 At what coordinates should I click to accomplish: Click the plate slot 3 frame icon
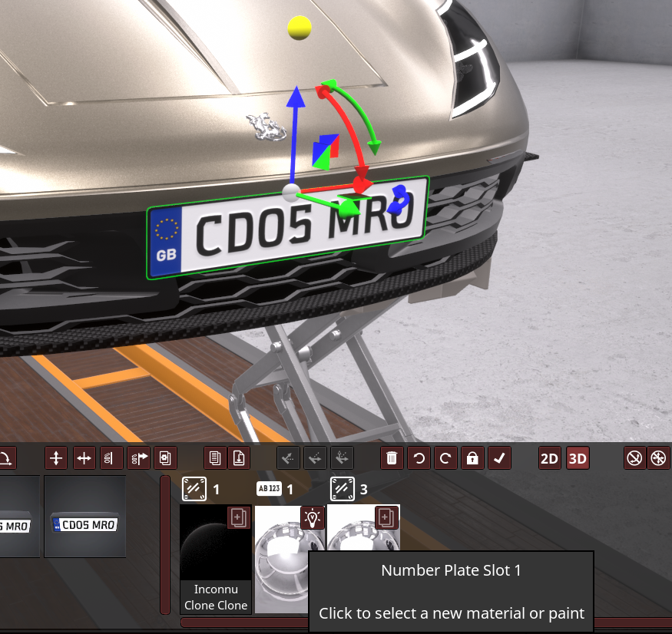(343, 489)
